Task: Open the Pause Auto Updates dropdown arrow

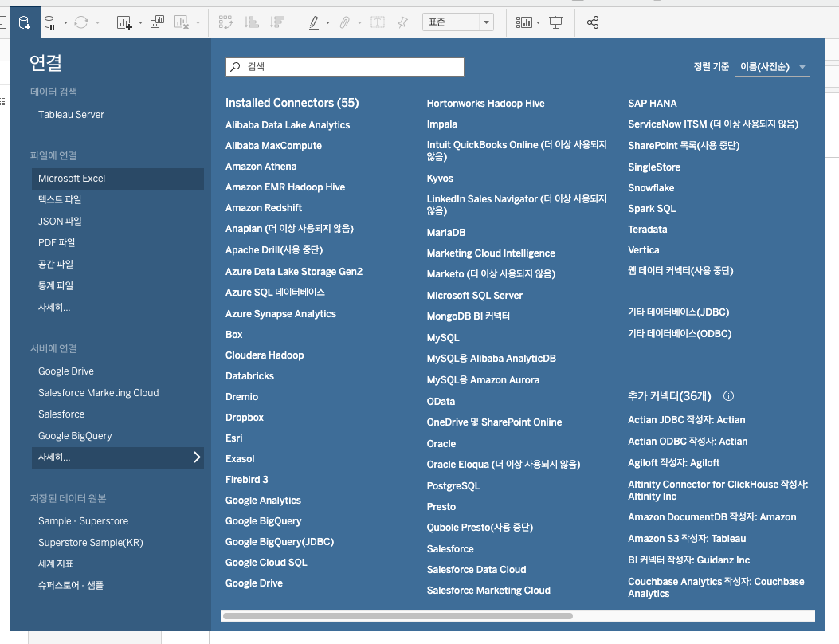Action: pyautogui.click(x=65, y=22)
